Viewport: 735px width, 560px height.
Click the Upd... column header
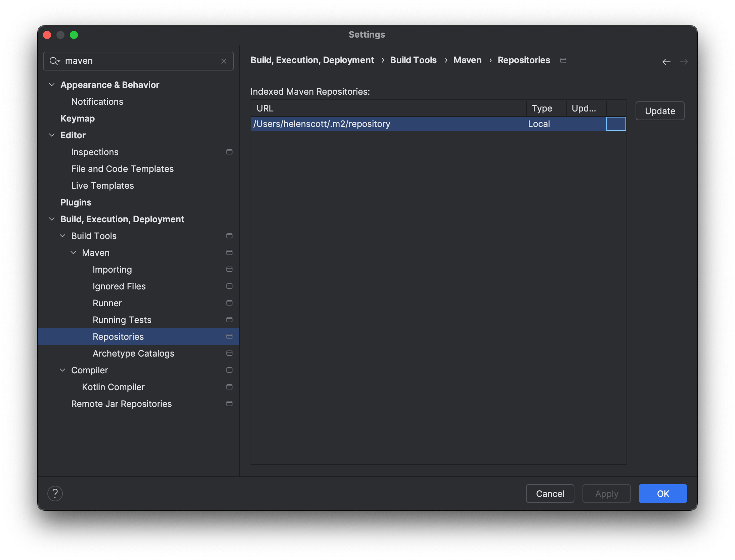click(x=585, y=107)
